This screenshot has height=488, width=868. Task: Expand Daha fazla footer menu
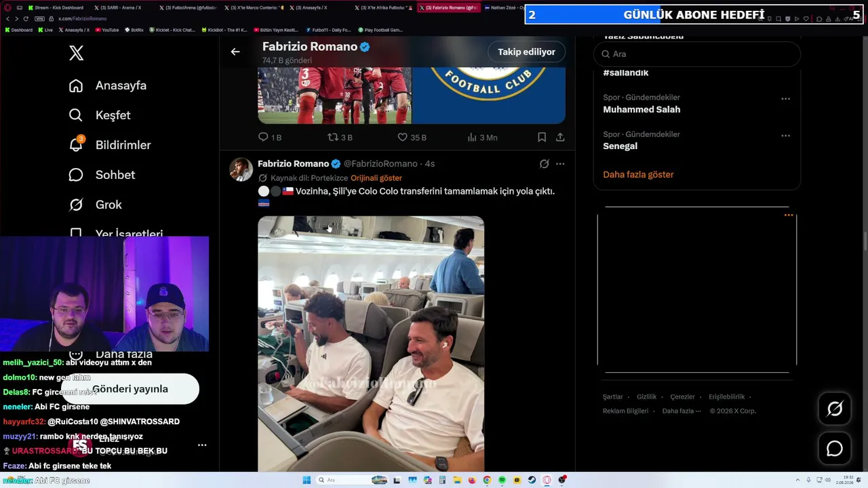click(x=682, y=411)
